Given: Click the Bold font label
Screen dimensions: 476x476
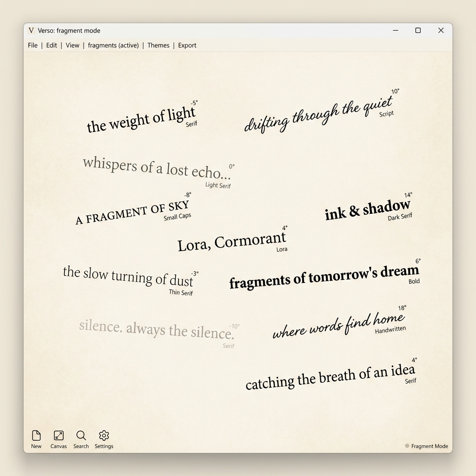Looking at the screenshot, I should 414,281.
